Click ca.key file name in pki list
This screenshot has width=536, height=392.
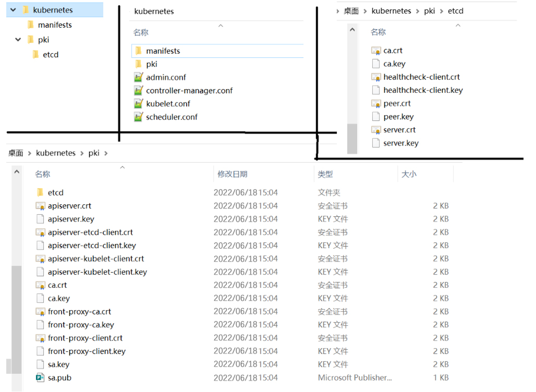(59, 298)
